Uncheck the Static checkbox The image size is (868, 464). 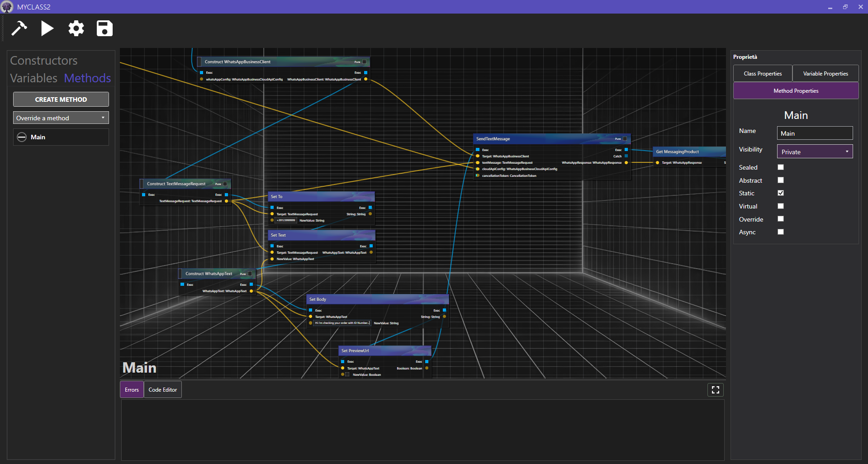click(780, 193)
